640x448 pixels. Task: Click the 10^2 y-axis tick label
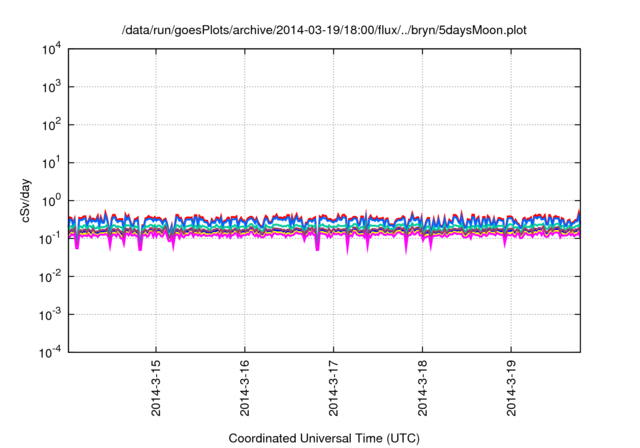[49, 125]
